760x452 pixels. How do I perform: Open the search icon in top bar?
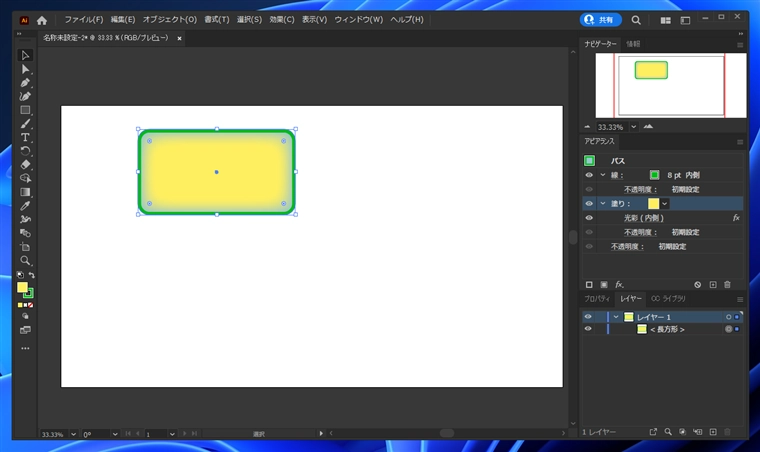tap(636, 20)
